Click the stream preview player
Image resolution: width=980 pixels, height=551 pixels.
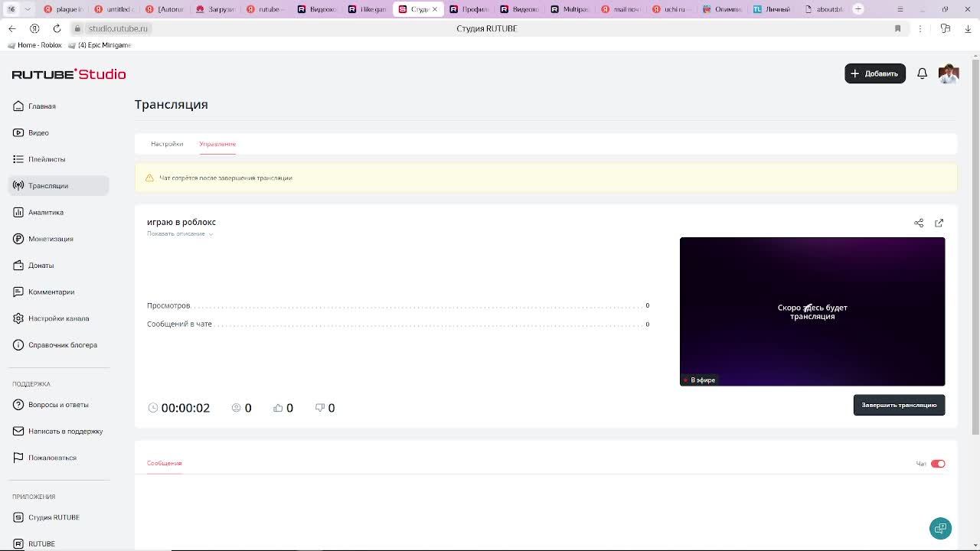812,311
